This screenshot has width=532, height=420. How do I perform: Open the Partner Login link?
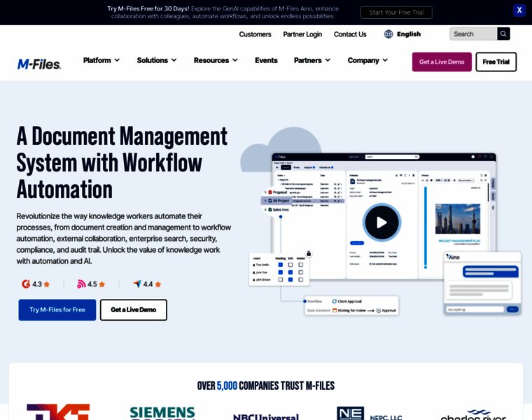click(302, 34)
